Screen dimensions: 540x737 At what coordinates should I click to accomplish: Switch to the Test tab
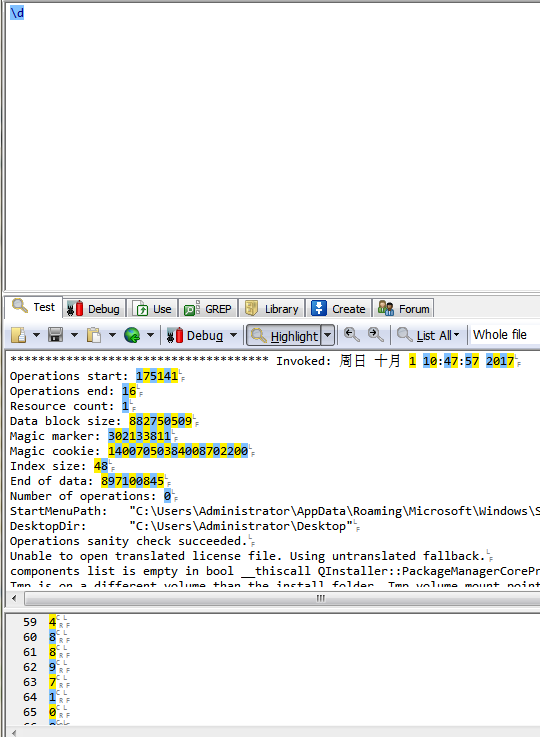click(33, 307)
